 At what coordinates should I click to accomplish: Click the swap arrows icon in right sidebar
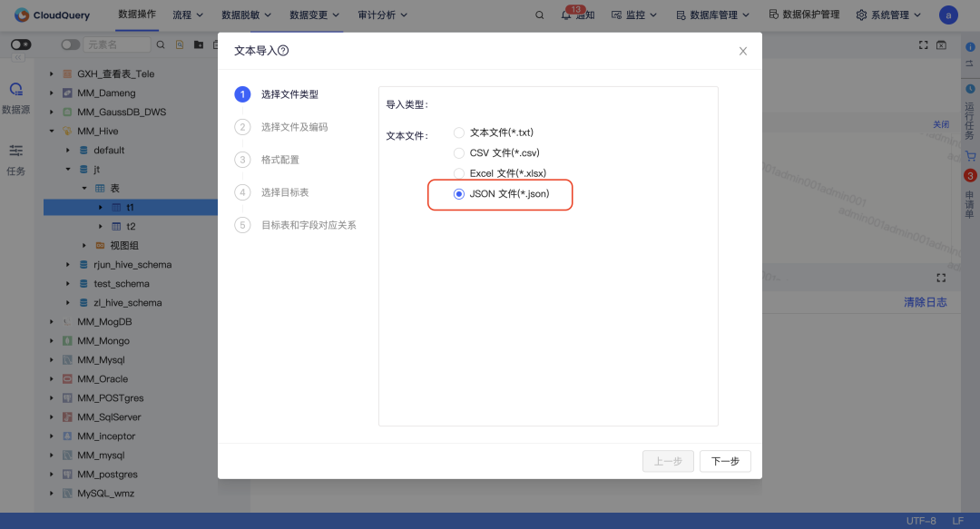coord(970,64)
